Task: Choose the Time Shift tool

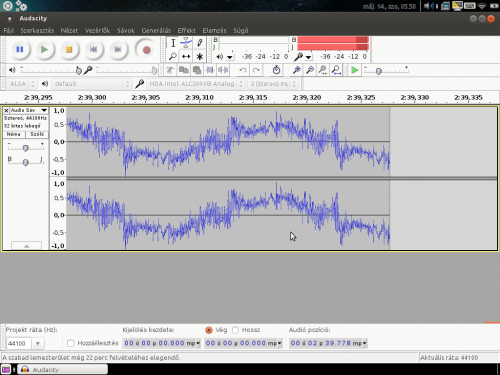Action: coord(186,56)
